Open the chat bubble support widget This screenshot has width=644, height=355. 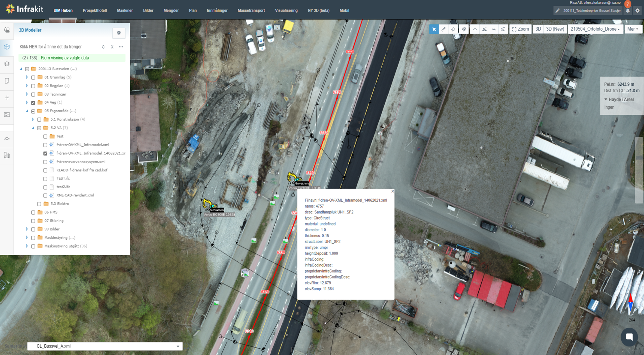tap(629, 337)
